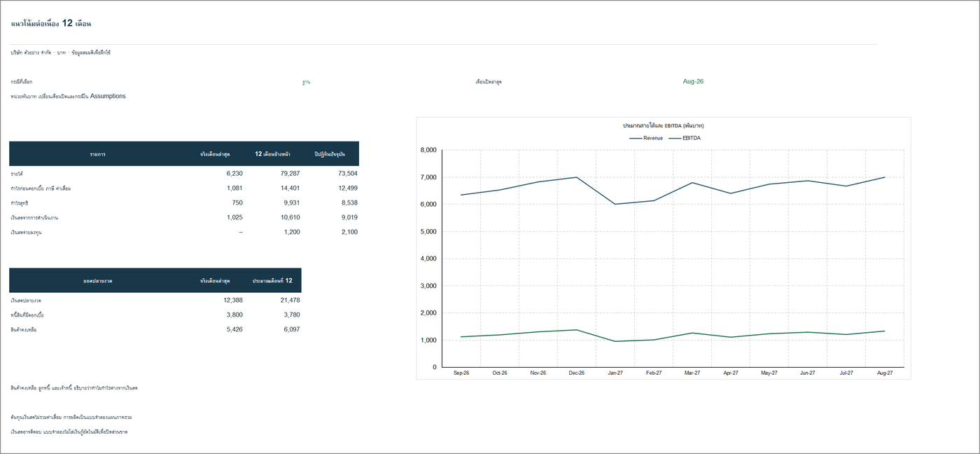Screen dimensions: 980x454
Task: Select the ปีปฏิทินปัจจุบัน column header
Action: pos(330,153)
